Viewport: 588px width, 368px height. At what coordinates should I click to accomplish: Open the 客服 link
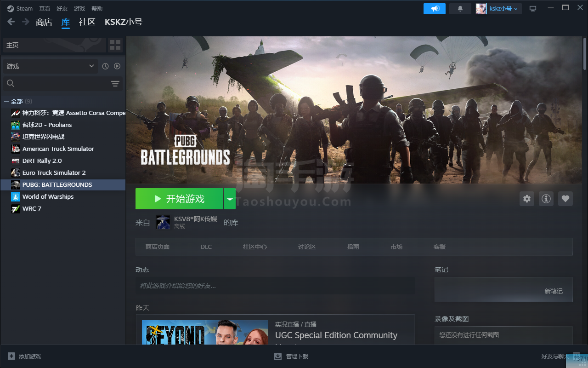point(440,247)
